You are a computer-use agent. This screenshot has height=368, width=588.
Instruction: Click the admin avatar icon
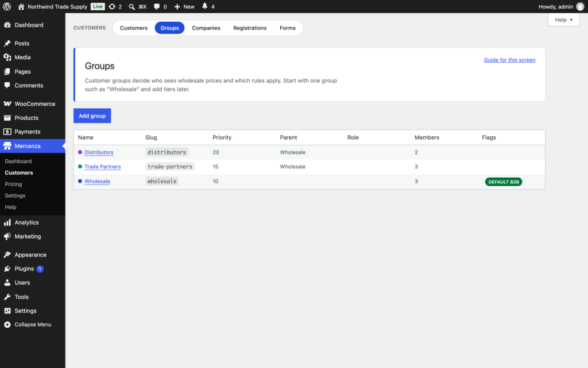[x=580, y=6]
